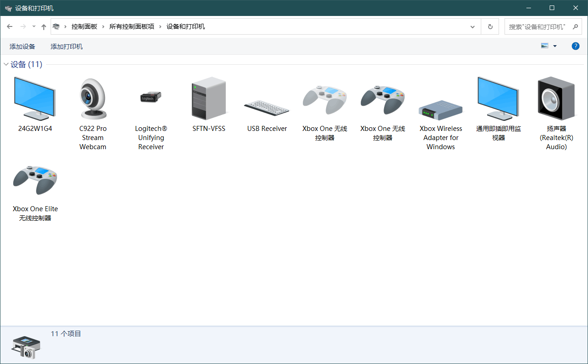
Task: Navigate to 所有控制面板项 breadcrumb
Action: click(132, 26)
